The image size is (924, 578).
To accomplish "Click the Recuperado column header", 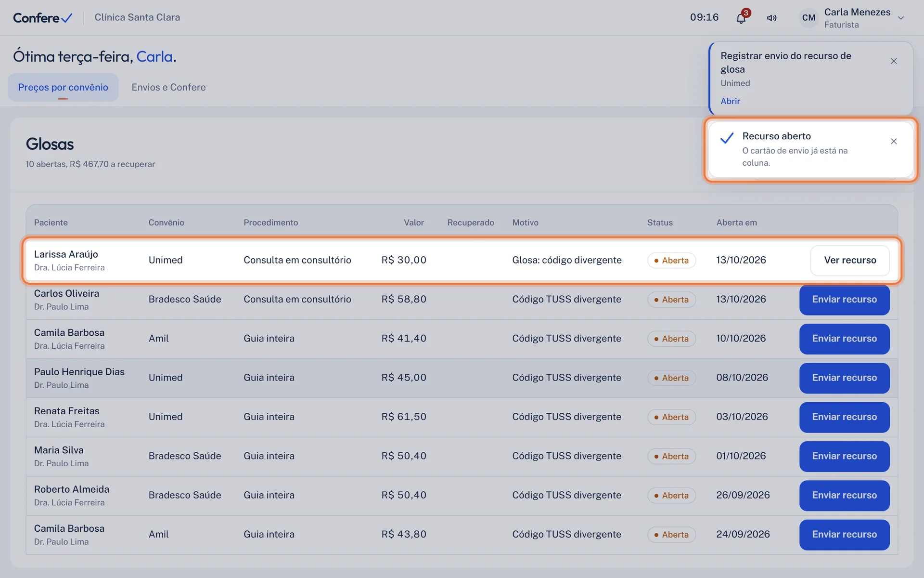I will click(470, 223).
